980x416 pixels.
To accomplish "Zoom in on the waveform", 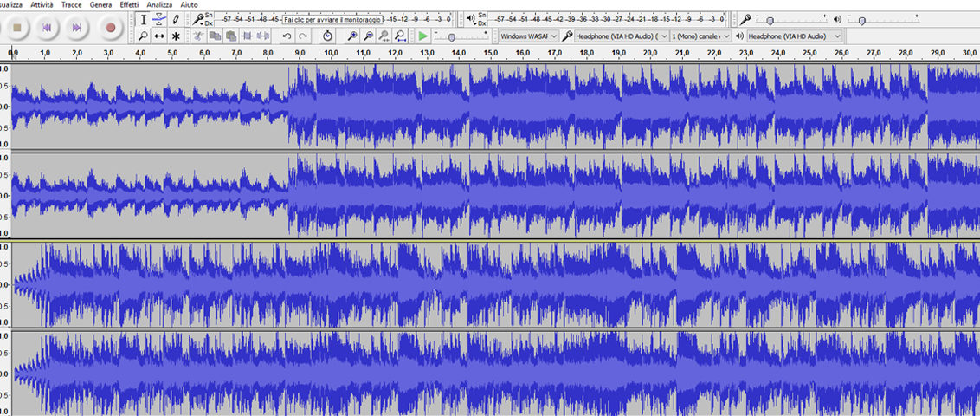I will [x=352, y=36].
